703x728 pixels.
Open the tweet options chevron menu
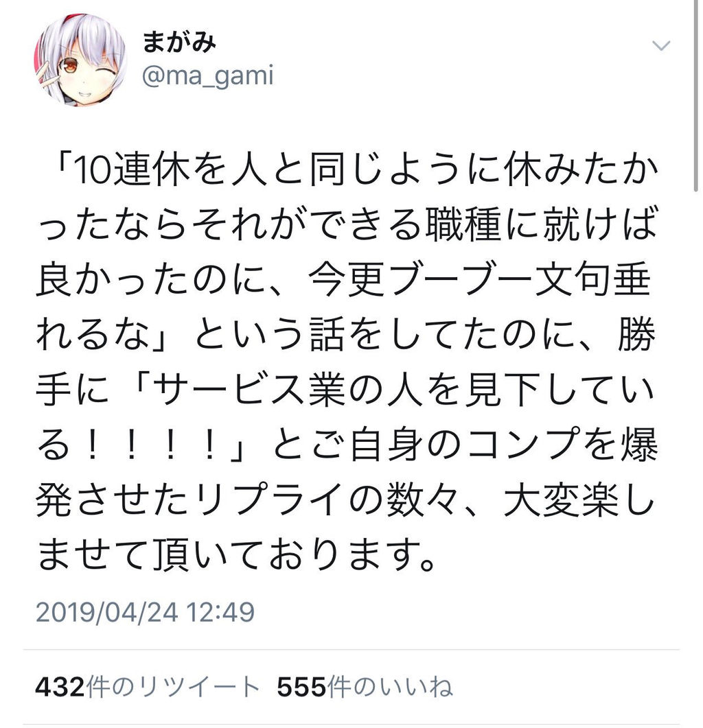click(660, 45)
